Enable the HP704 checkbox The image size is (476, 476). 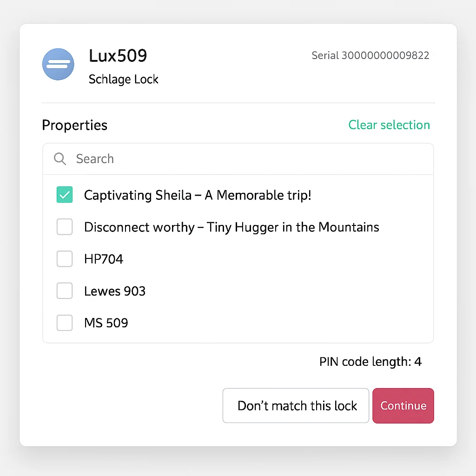65,259
